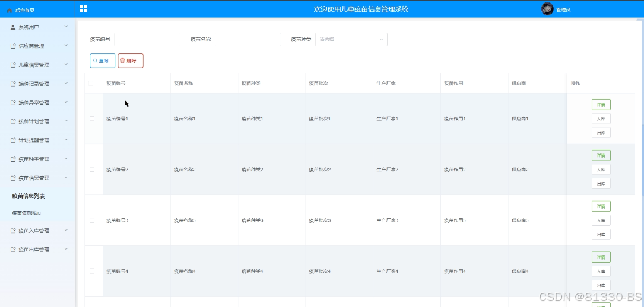Click the red 删除 delete button
This screenshot has height=307, width=644.
click(131, 60)
